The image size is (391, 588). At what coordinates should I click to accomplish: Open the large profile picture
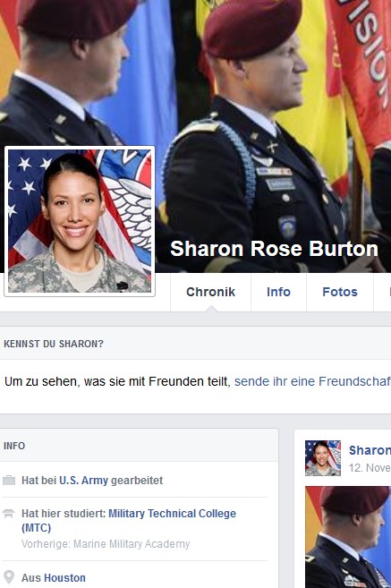[80, 221]
